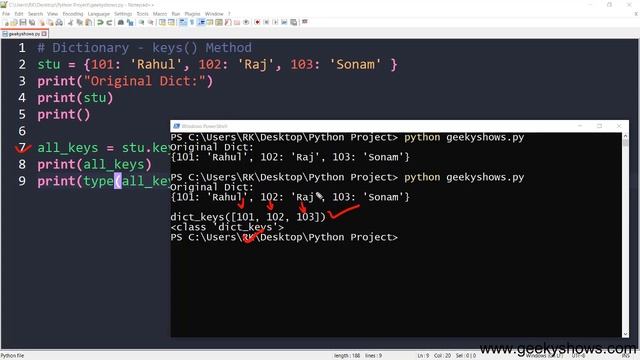Click the Save Recorded Macro icon
This screenshot has width=640, height=360.
click(x=293, y=22)
